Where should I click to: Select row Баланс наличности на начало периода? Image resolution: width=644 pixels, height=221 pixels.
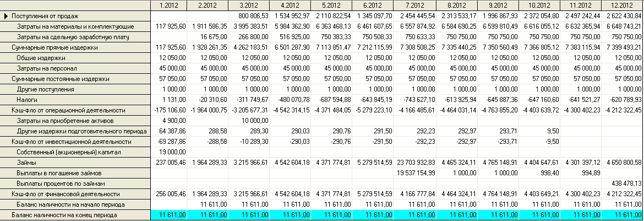pos(75,204)
